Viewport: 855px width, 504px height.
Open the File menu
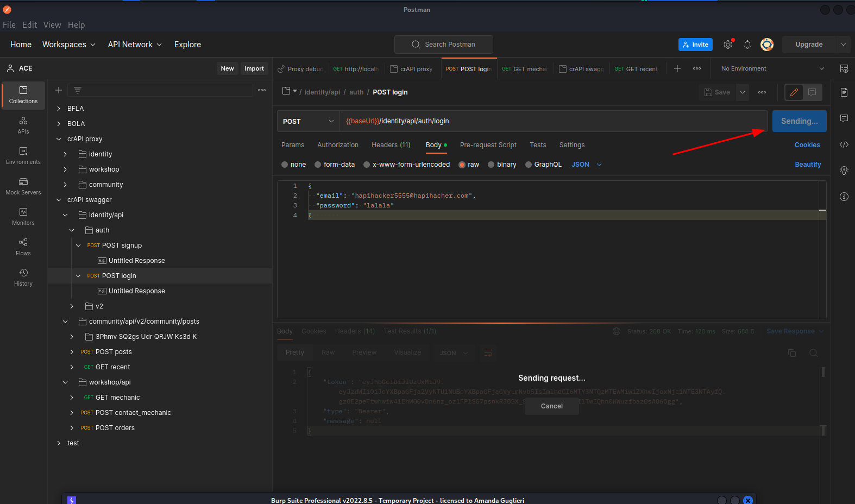click(9, 25)
